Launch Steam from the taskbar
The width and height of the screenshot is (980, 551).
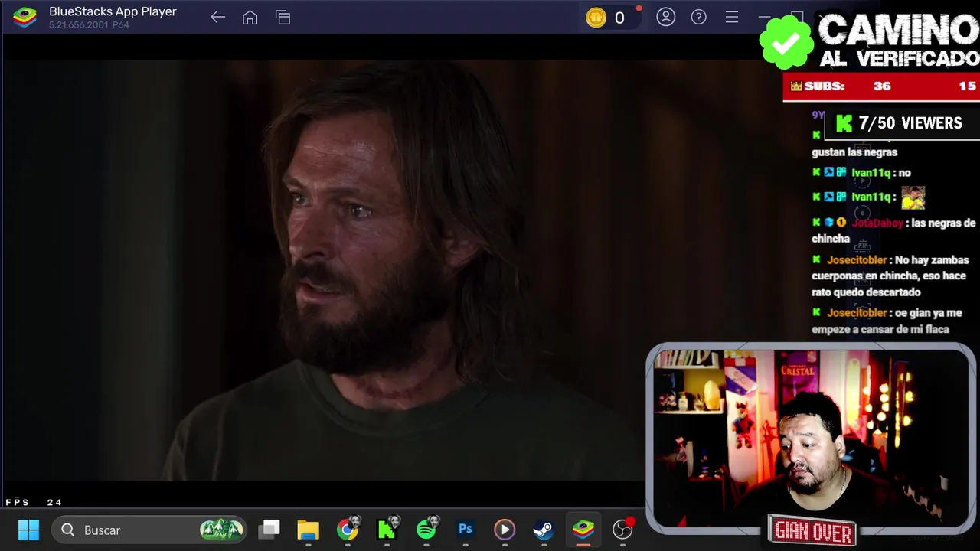pos(543,530)
